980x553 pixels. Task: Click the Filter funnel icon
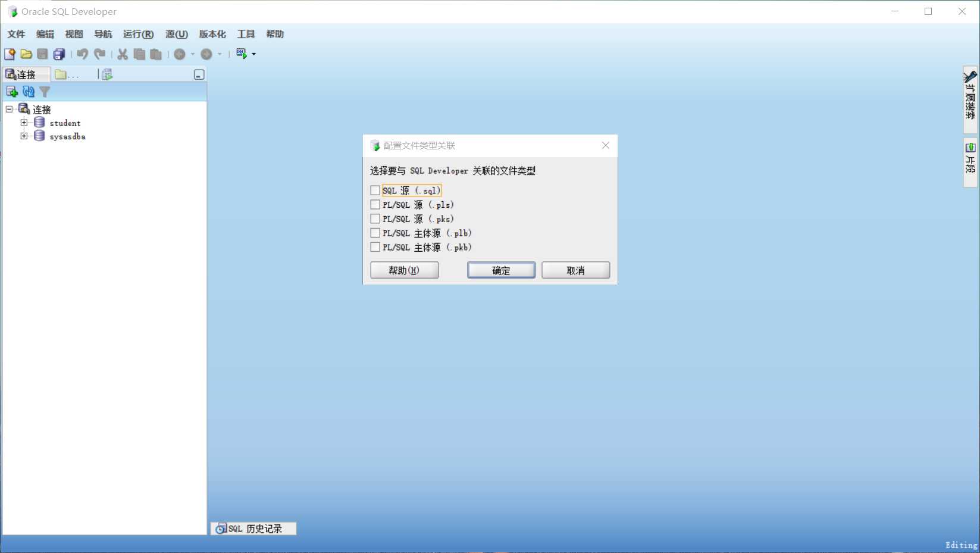tap(45, 92)
